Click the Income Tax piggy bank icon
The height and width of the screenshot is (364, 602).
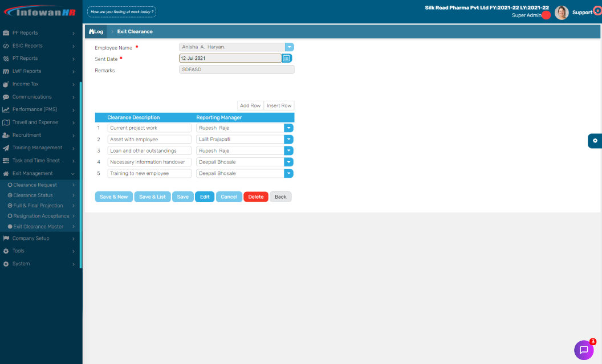[6, 84]
